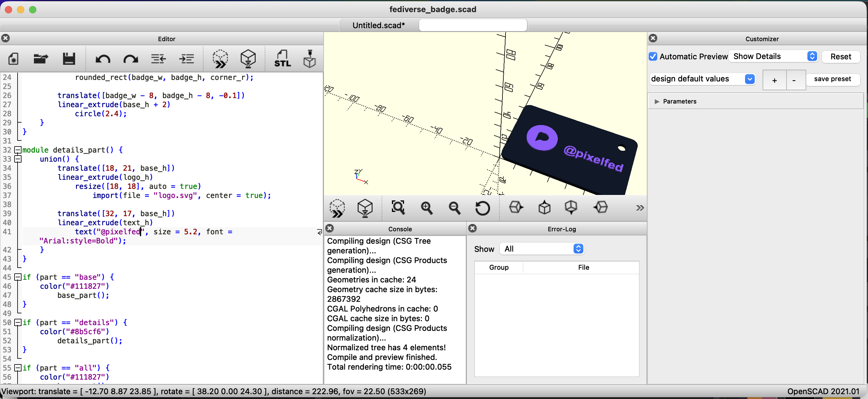Click the Reset View icon under viewport
The height and width of the screenshot is (399, 868).
pyautogui.click(x=482, y=208)
